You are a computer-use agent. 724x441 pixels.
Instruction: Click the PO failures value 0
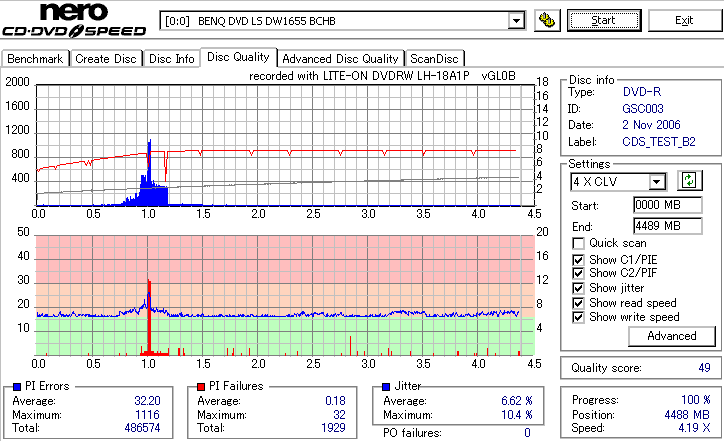point(527,433)
